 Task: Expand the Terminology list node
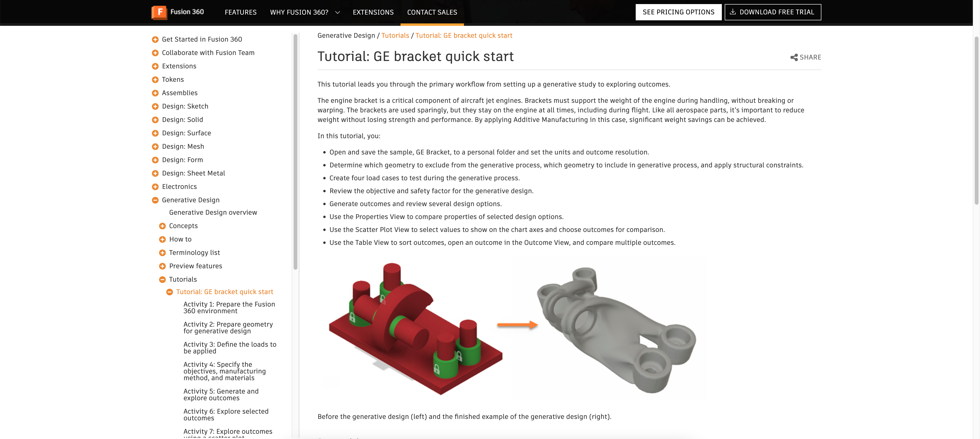(x=162, y=253)
